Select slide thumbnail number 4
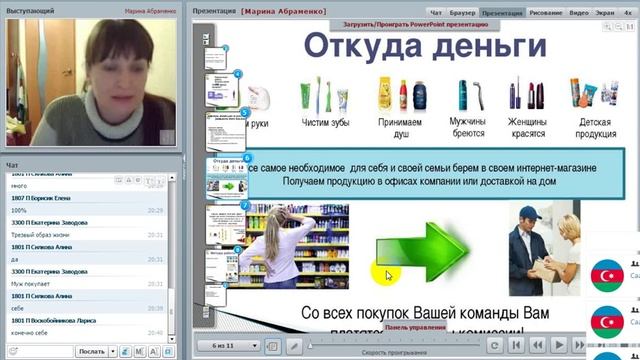Viewport: 640px width, 360px height. [222, 91]
